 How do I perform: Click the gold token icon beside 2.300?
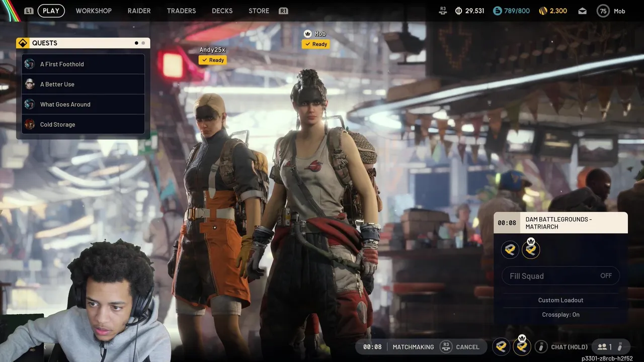[x=543, y=11]
